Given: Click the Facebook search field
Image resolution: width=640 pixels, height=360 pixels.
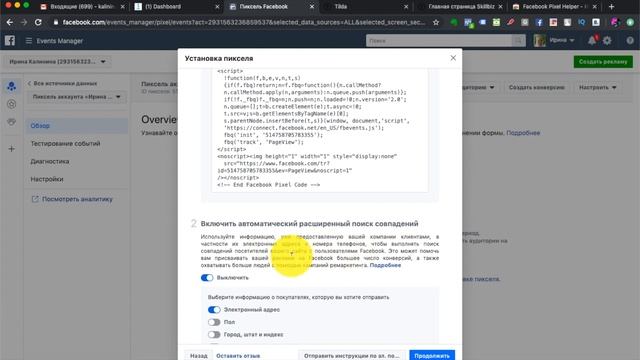Looking at the screenshot, I should click(439, 40).
